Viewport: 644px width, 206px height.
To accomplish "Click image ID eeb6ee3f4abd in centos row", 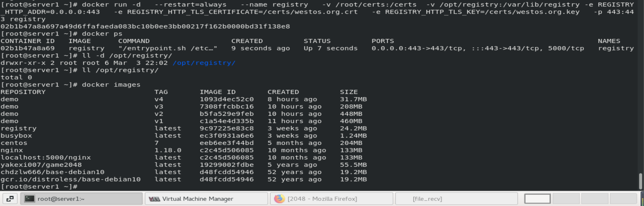I will tap(227, 143).
